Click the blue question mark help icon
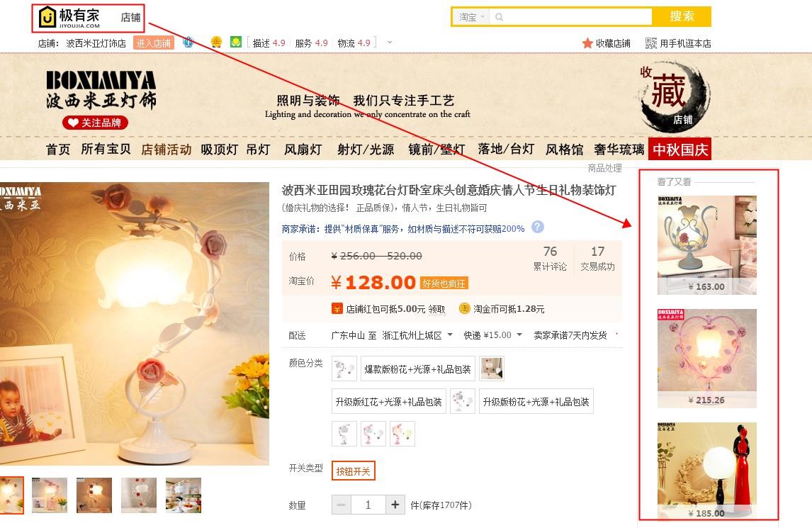 click(x=538, y=227)
